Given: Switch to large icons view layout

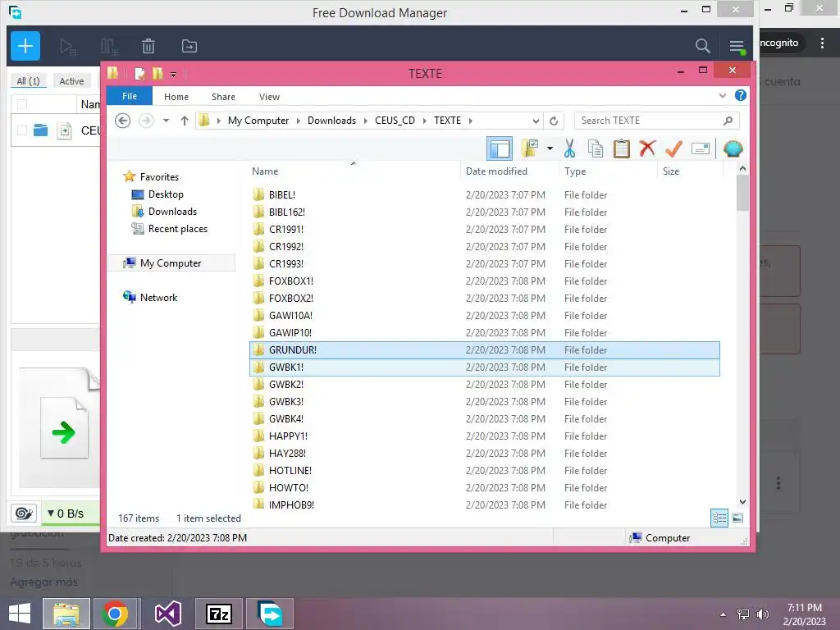Looking at the screenshot, I should click(737, 518).
